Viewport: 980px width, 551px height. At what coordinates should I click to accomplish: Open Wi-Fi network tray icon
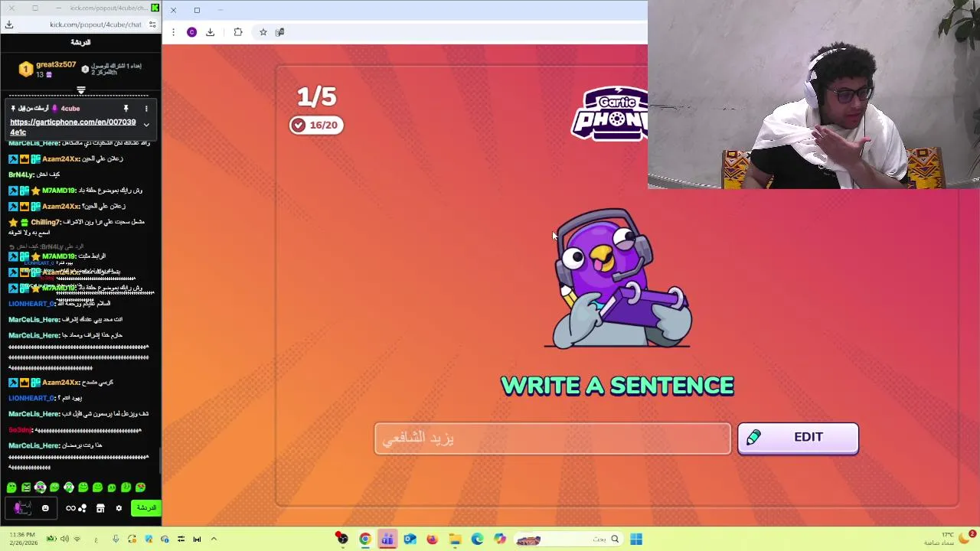[x=77, y=540]
